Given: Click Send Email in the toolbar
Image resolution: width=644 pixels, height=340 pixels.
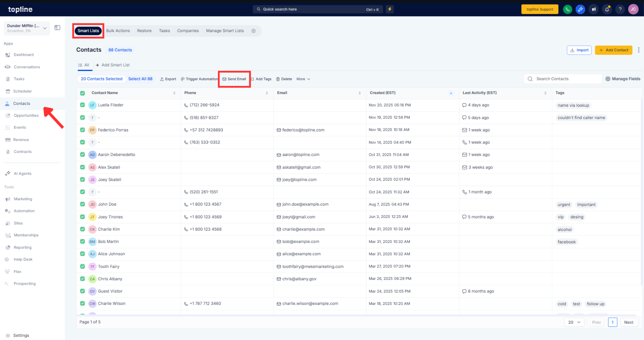Looking at the screenshot, I should [x=234, y=79].
